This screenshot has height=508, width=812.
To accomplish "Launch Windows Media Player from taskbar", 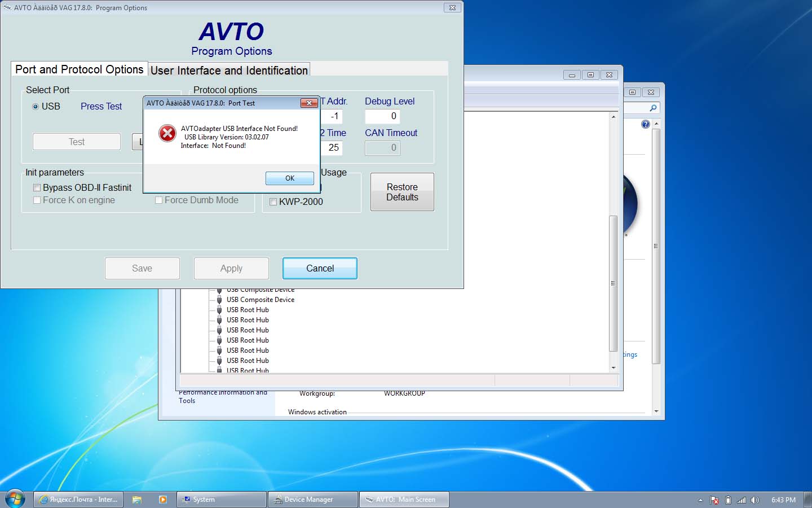I will click(163, 500).
